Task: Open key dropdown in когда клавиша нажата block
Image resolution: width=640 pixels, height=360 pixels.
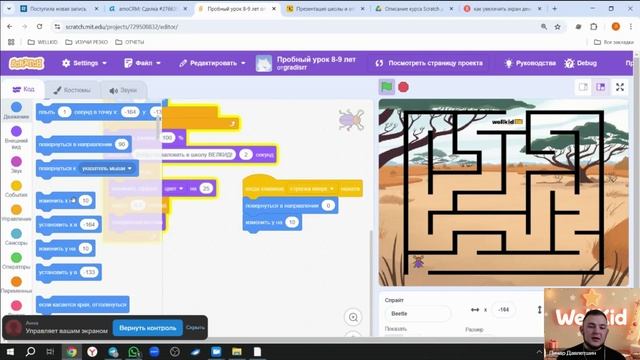Action: [x=311, y=189]
